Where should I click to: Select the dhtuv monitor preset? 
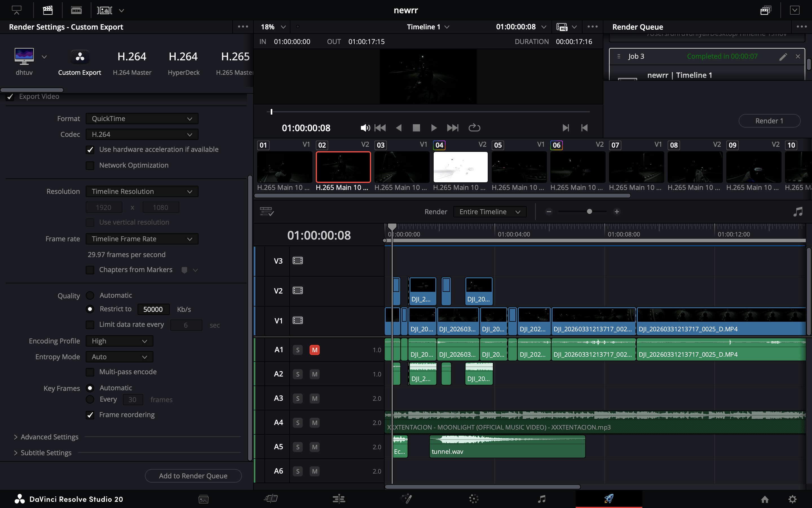24,62
